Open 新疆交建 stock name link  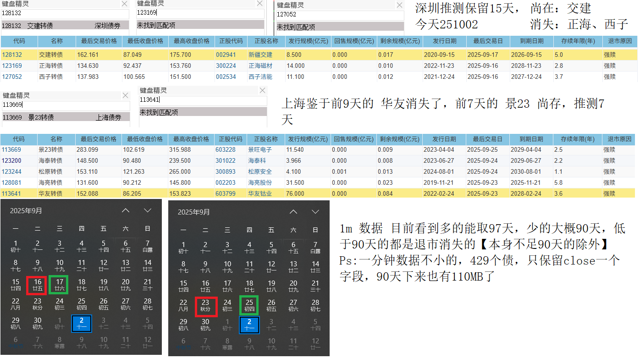(260, 55)
